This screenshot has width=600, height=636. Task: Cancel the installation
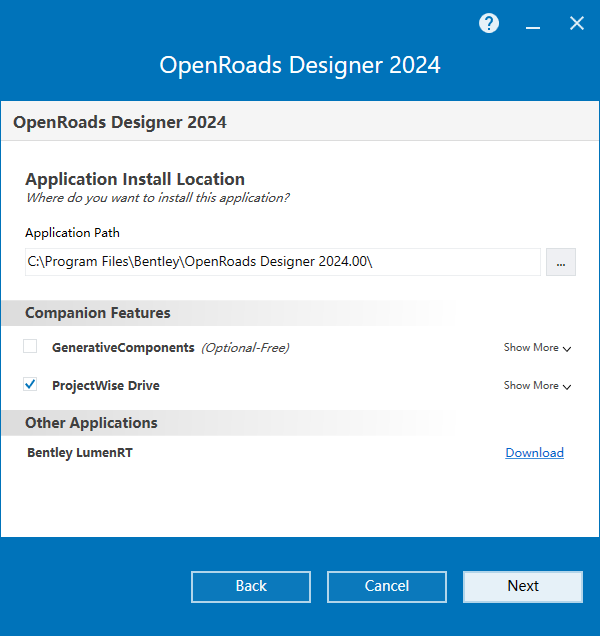click(387, 587)
